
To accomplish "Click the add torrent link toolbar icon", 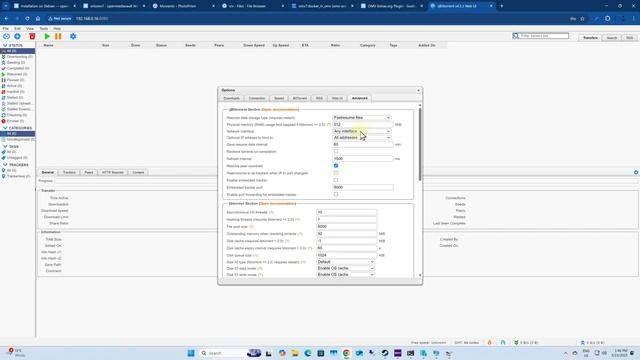I will [x=7, y=36].
